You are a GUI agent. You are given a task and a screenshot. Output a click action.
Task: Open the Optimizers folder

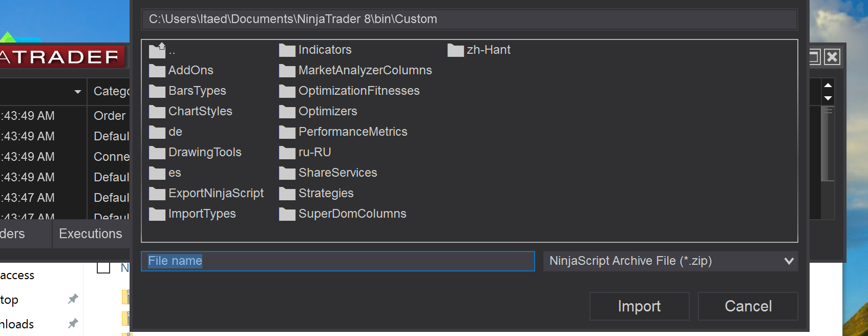318,111
